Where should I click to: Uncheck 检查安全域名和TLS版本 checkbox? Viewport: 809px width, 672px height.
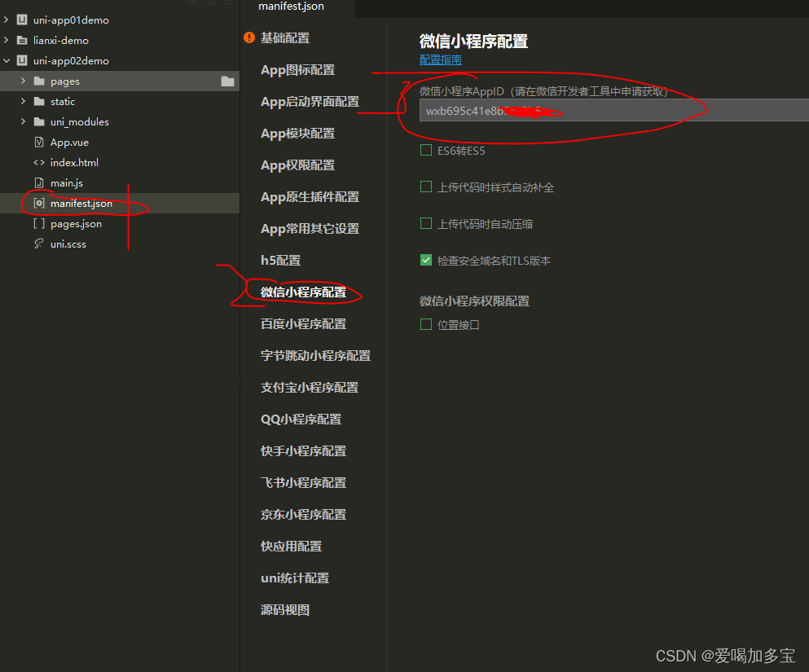tap(426, 260)
